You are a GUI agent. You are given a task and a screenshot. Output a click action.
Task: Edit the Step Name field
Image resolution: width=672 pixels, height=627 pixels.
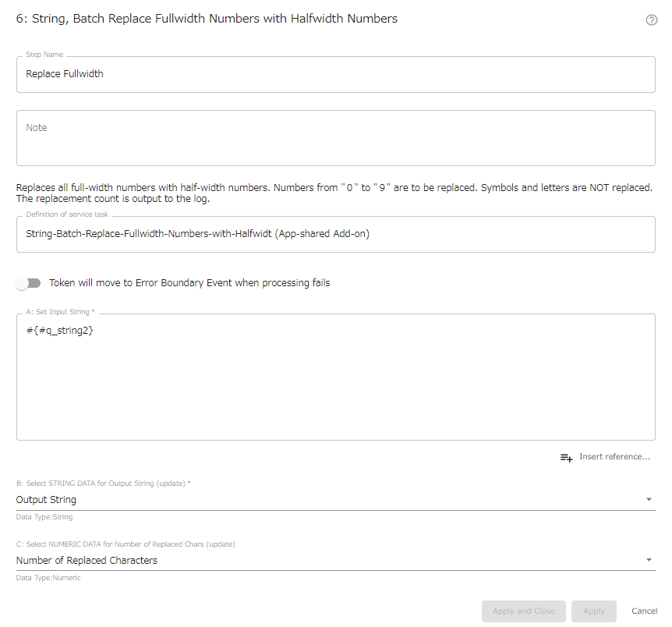pos(335,73)
